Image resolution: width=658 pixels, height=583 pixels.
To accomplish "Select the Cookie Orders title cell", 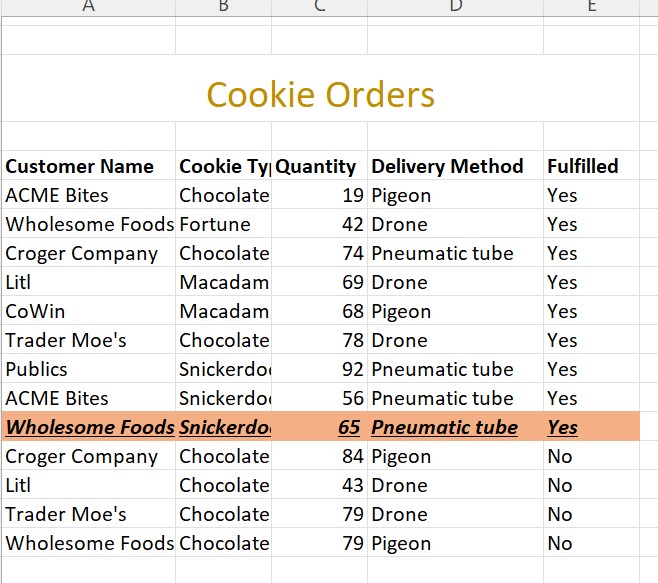I will coord(320,95).
